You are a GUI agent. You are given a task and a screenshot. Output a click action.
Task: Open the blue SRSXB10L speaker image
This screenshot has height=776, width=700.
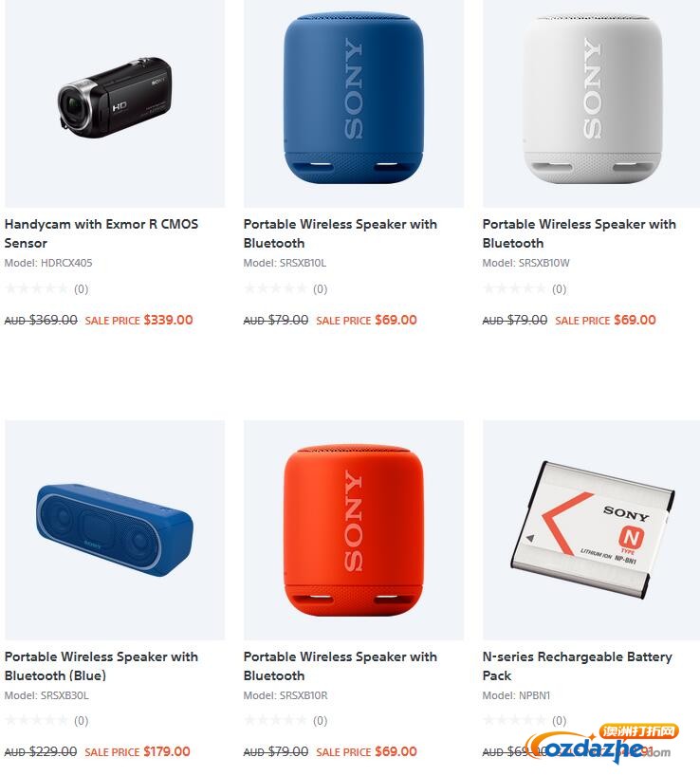click(354, 102)
